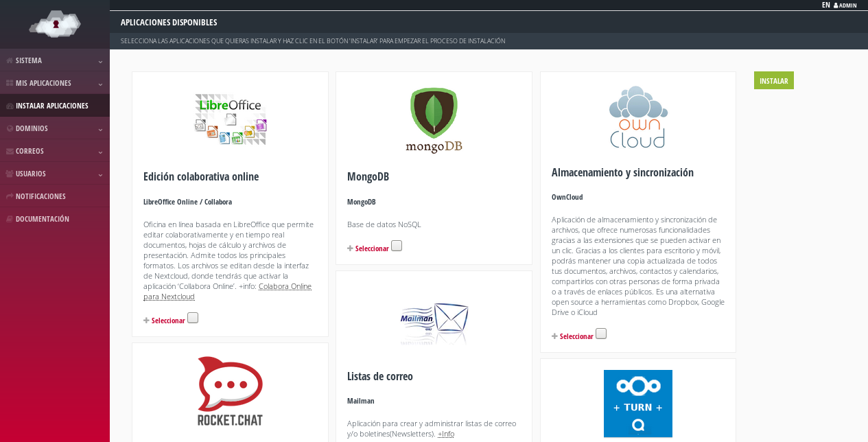Click the Nextcloud TURN logo
868x442 pixels.
point(638,404)
